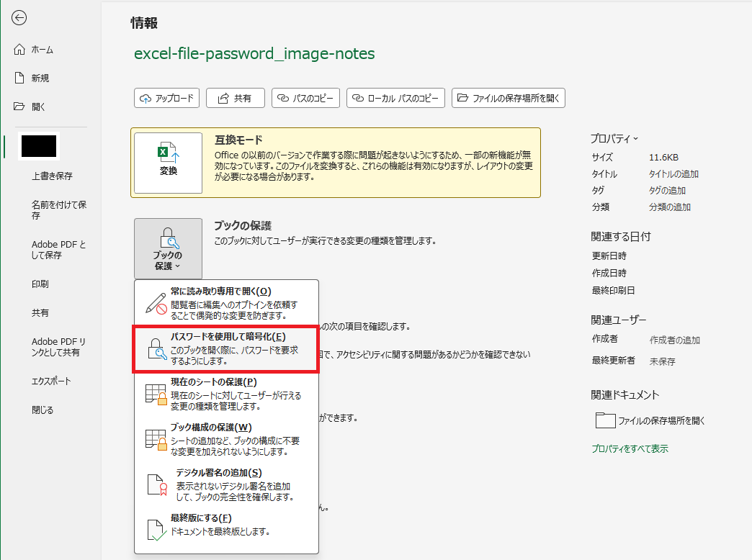Open エクスポート in the sidebar
752x560 pixels.
[x=51, y=381]
